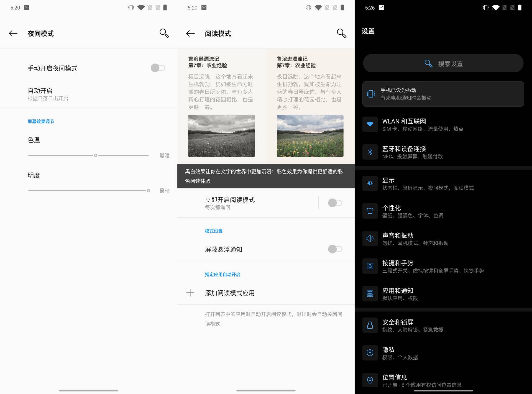Tap the location pin icon for 位置信息
This screenshot has width=532, height=394.
pyautogui.click(x=370, y=380)
